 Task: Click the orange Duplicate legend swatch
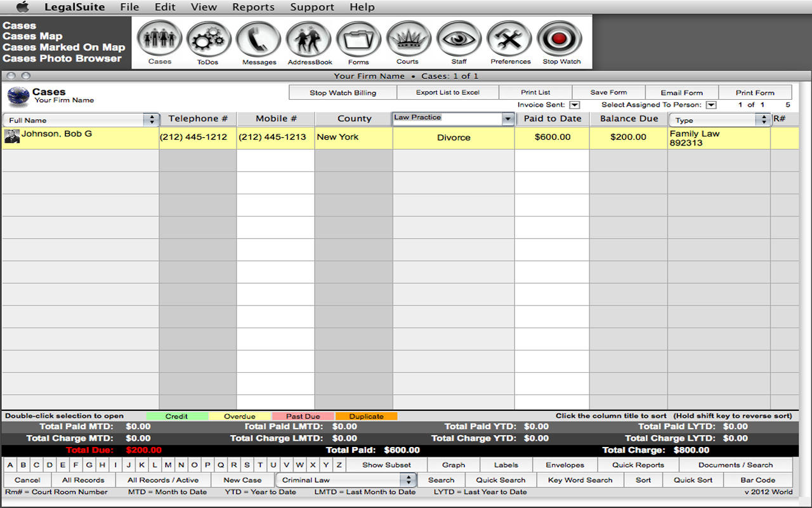click(366, 417)
